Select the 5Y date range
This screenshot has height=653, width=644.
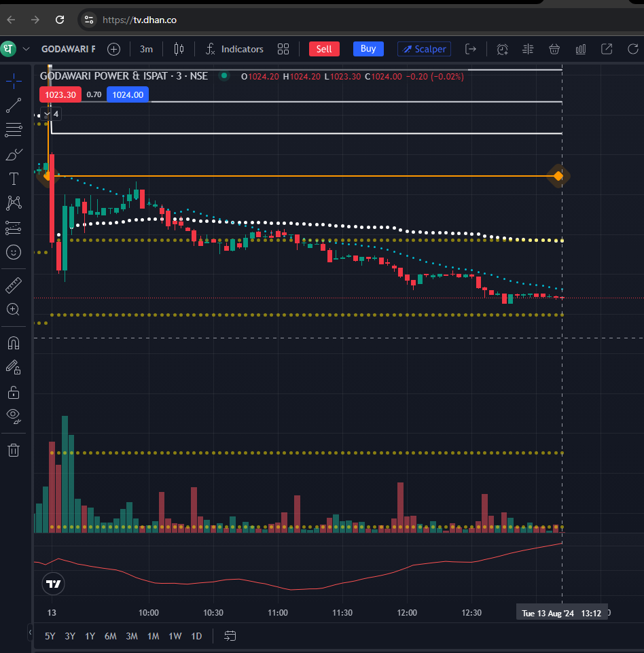(x=50, y=636)
